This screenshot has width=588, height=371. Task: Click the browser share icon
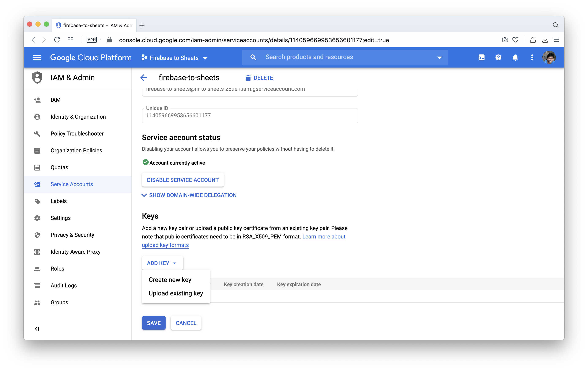[x=533, y=40]
